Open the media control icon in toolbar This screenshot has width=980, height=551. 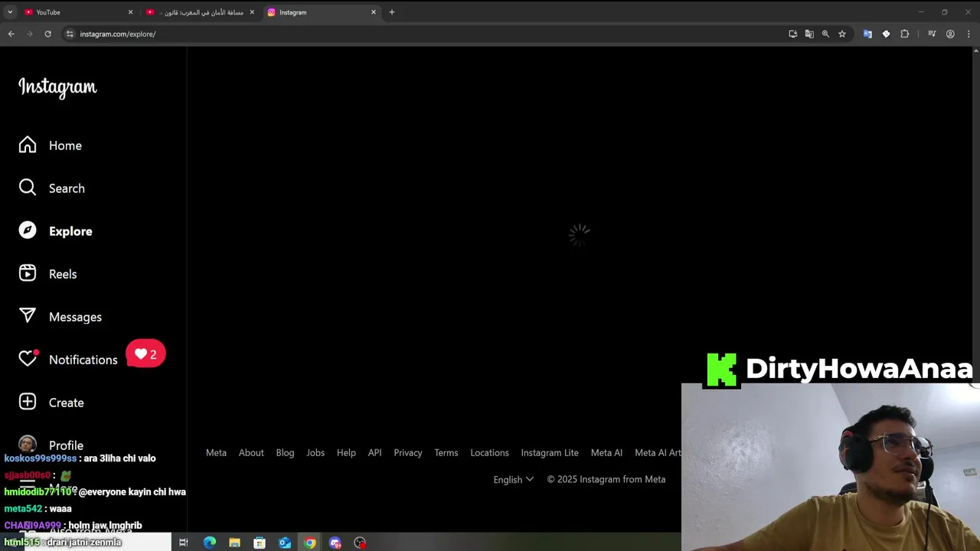(x=932, y=34)
